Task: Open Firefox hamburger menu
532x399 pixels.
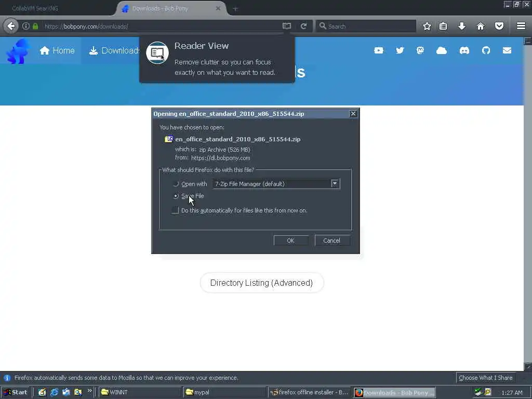Action: click(x=521, y=26)
